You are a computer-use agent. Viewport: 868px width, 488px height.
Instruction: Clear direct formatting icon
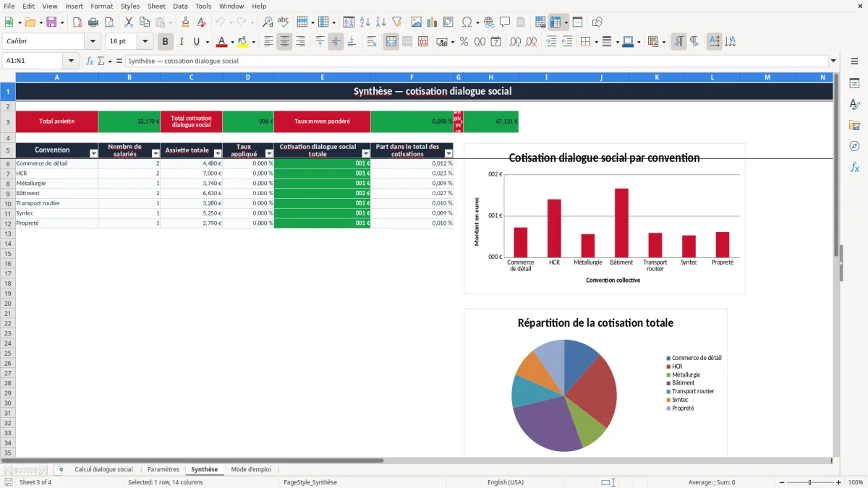202,22
